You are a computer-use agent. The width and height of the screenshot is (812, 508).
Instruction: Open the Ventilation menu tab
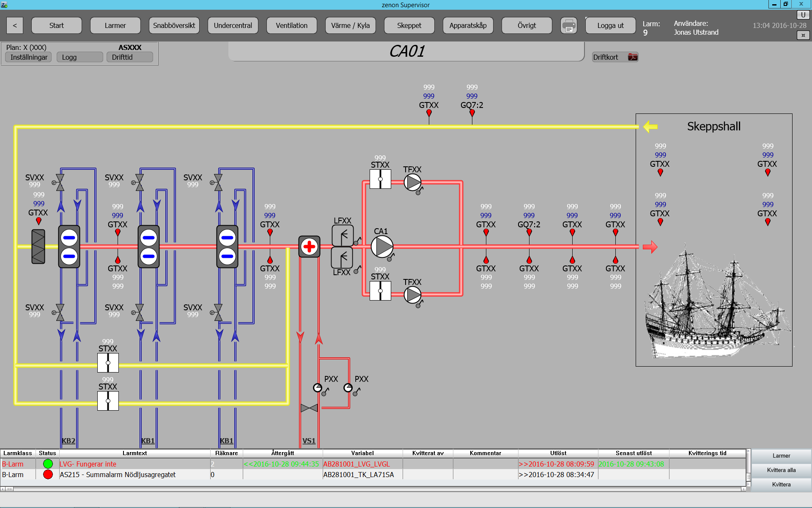pyautogui.click(x=291, y=25)
